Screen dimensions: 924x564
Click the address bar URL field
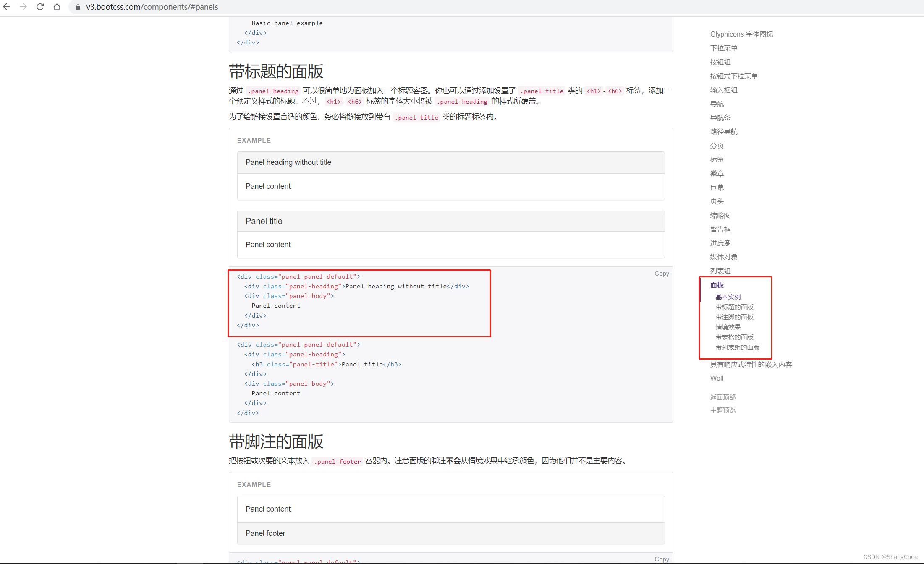152,7
